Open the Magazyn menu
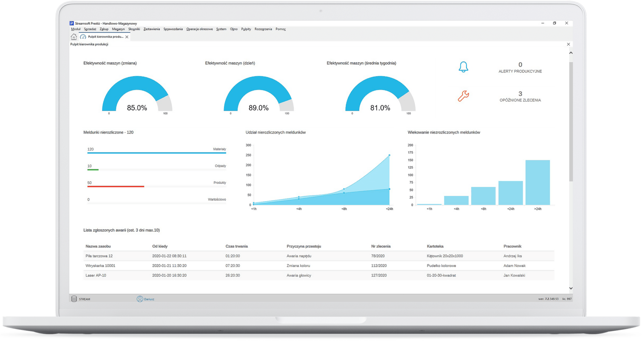The height and width of the screenshot is (350, 644). (x=118, y=29)
